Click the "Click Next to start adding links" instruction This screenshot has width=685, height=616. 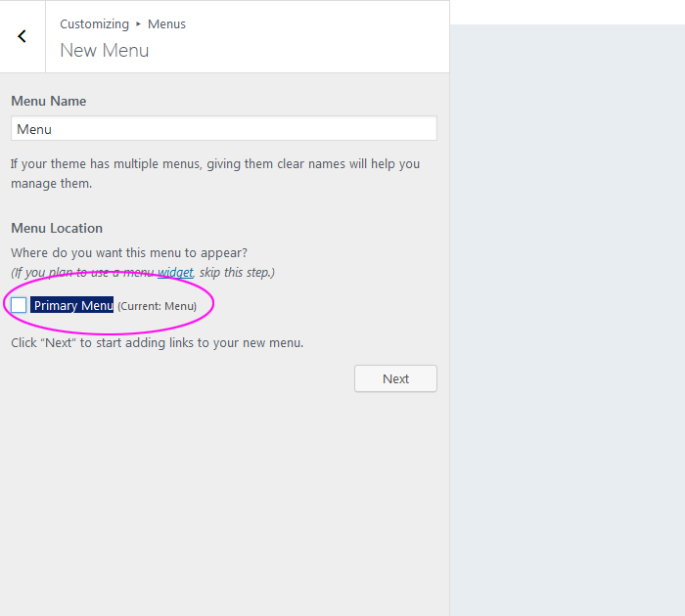[158, 342]
